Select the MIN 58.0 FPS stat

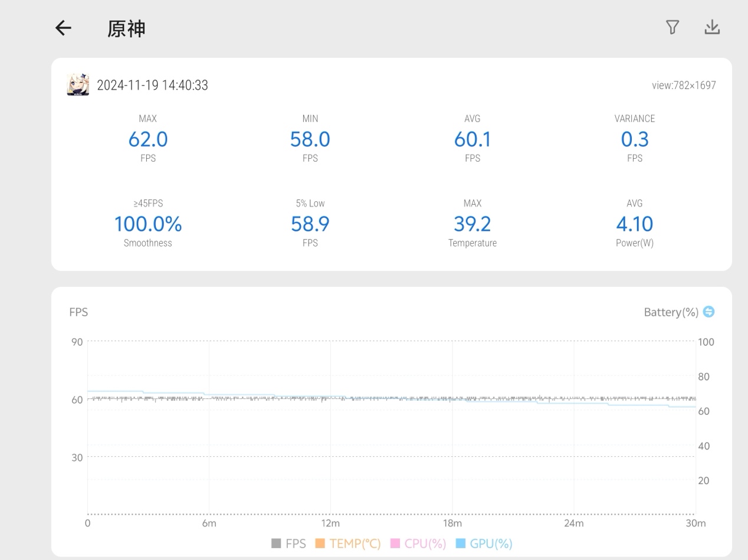[310, 139]
